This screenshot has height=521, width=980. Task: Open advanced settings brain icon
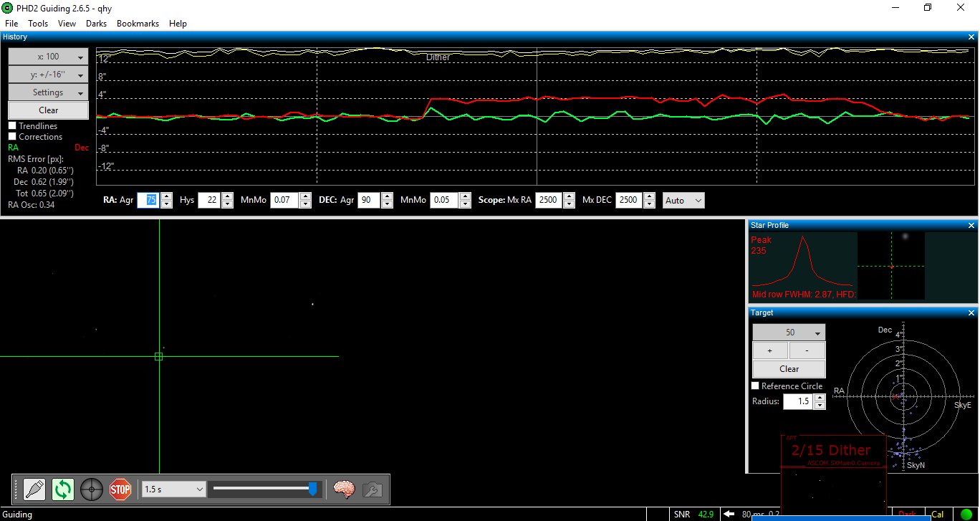click(x=345, y=489)
